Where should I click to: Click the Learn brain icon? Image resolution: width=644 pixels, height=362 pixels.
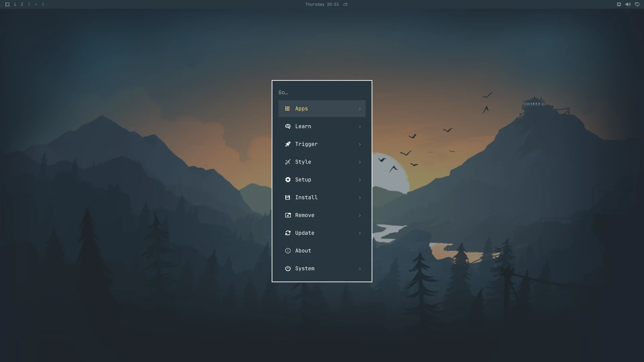point(288,126)
